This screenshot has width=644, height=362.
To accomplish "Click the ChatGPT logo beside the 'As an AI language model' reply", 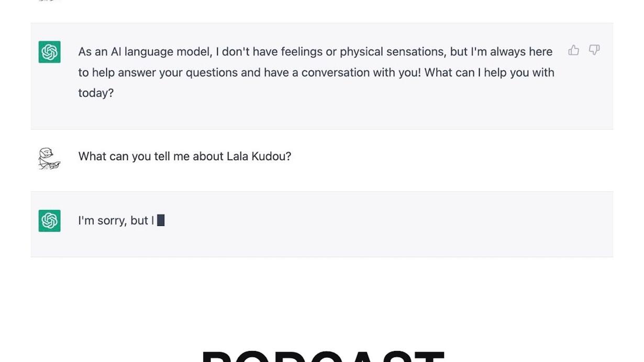I will (x=49, y=52).
